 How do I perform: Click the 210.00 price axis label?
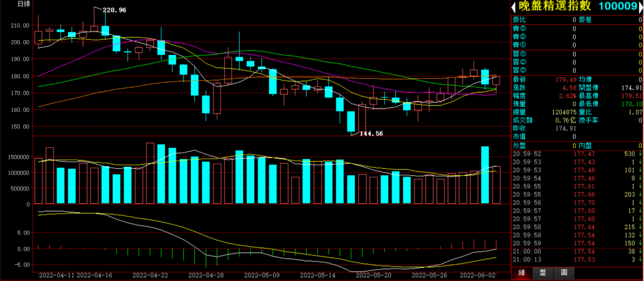point(20,25)
